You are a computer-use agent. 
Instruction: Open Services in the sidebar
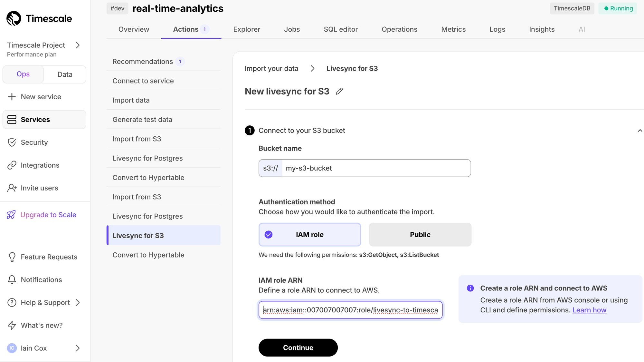[x=44, y=120]
